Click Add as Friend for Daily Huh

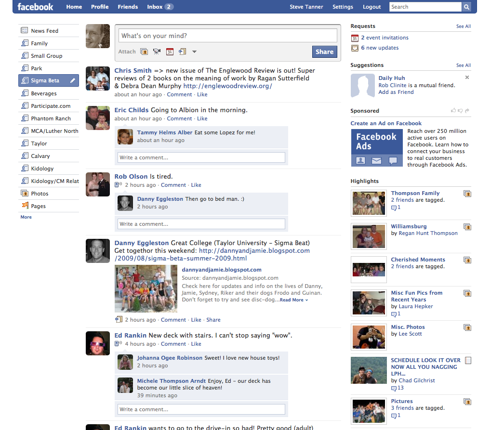click(x=396, y=92)
